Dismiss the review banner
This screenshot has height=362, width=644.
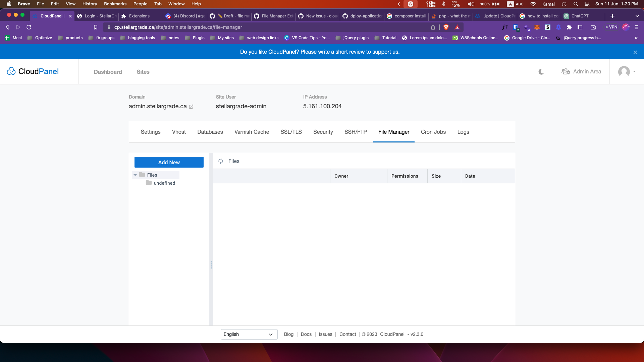635,52
